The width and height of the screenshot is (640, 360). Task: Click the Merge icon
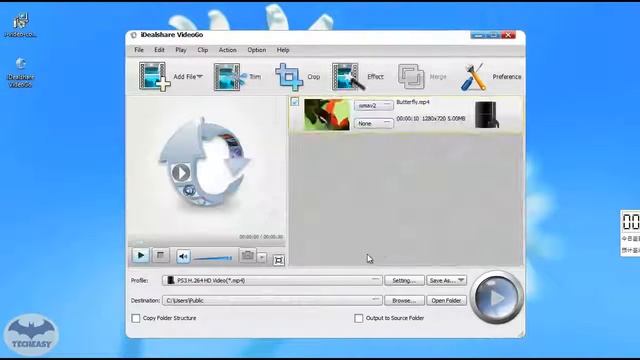pyautogui.click(x=411, y=76)
